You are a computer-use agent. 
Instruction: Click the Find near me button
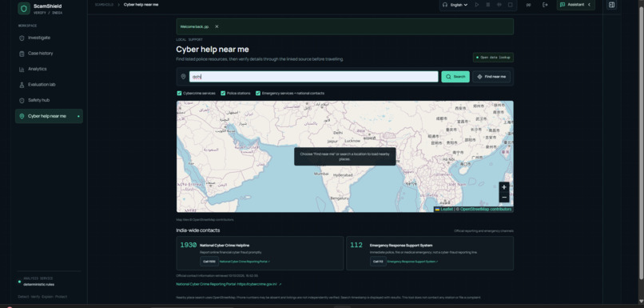(x=491, y=77)
